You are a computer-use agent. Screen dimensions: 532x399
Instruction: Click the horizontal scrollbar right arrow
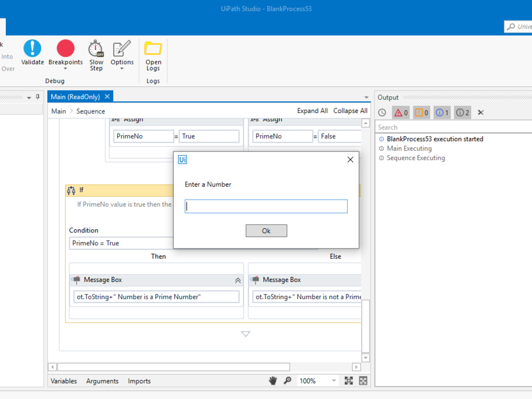[x=356, y=367]
